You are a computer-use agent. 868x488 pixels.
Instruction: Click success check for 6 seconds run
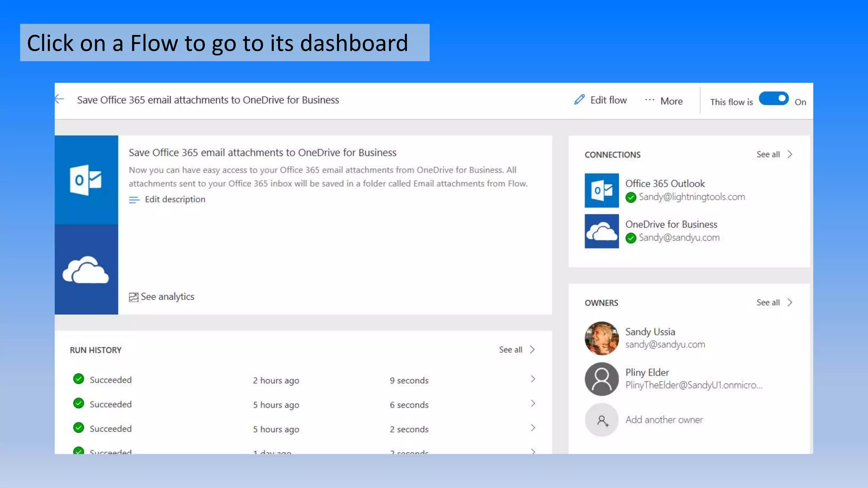(78, 403)
